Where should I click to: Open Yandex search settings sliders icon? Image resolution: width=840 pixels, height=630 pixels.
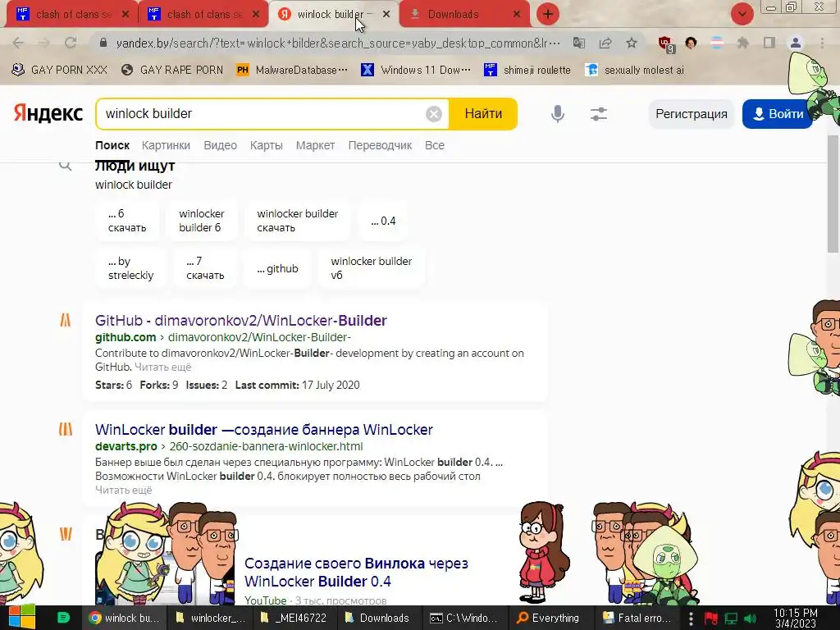(x=598, y=113)
